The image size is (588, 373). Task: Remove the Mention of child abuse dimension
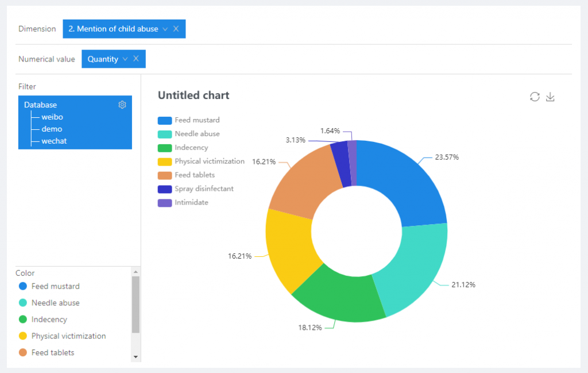(176, 29)
